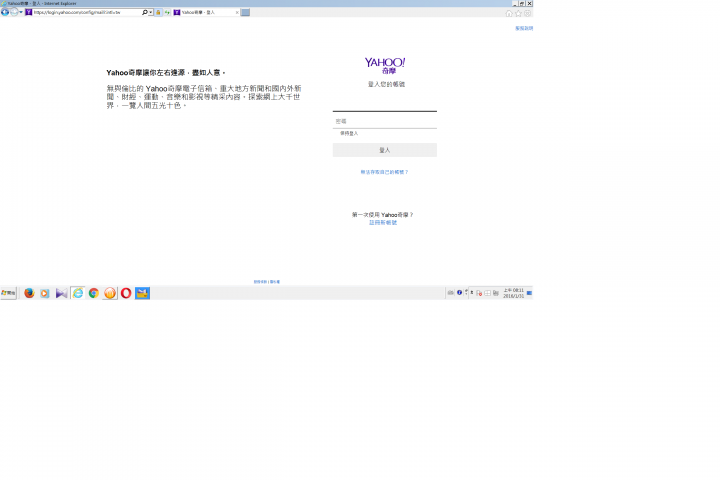Viewport: 720px width, 480px height.
Task: Click the top-right help link on the page
Action: point(524,28)
